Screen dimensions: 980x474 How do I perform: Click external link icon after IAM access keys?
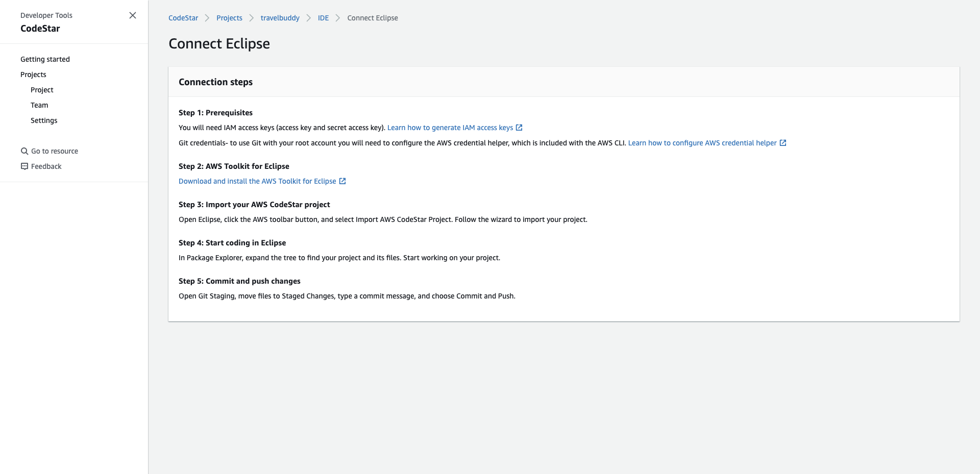pos(519,128)
